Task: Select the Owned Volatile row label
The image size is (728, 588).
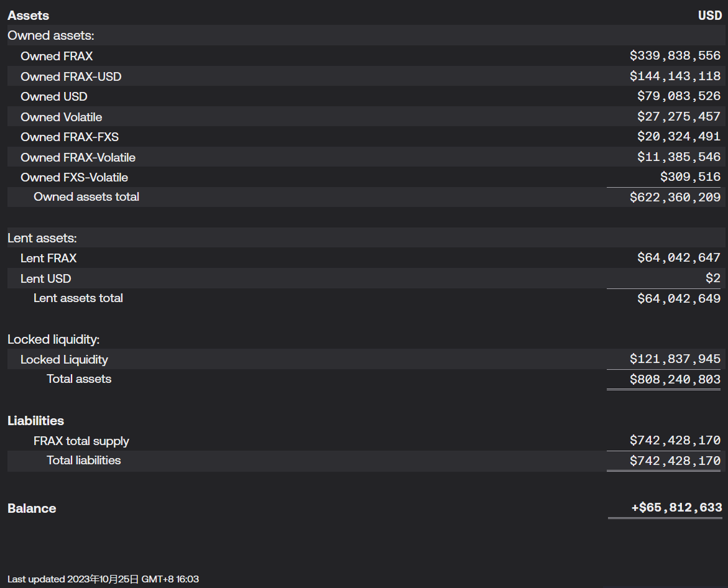Action: pyautogui.click(x=61, y=117)
